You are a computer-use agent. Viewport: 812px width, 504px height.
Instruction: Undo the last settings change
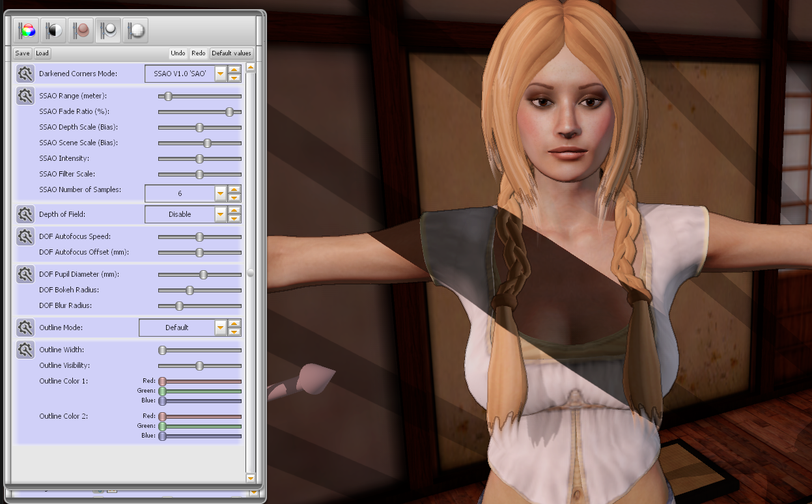[x=178, y=53]
